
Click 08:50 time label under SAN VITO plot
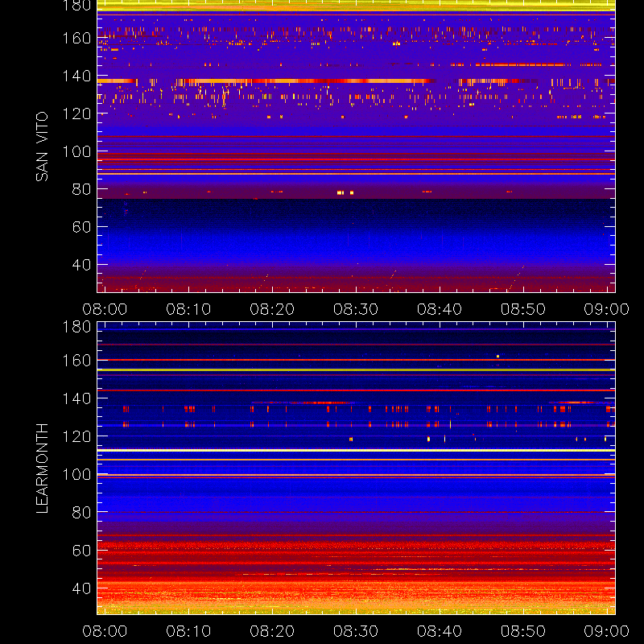(522, 309)
